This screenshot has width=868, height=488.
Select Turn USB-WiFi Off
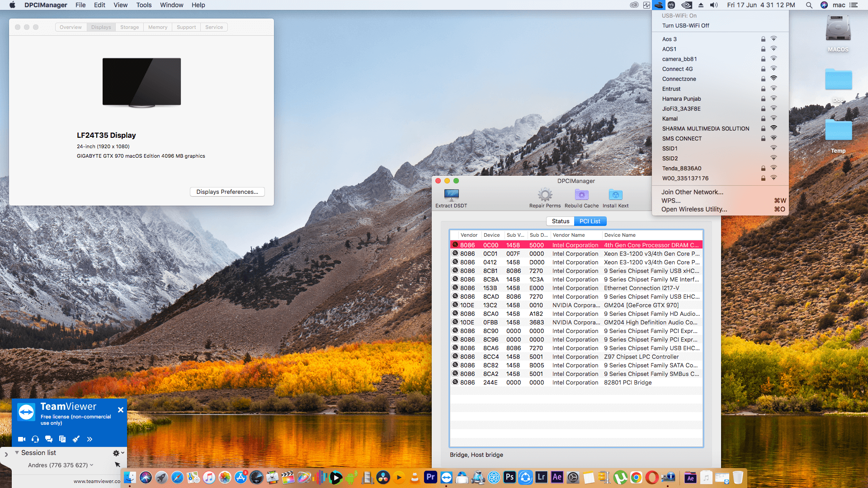[685, 26]
